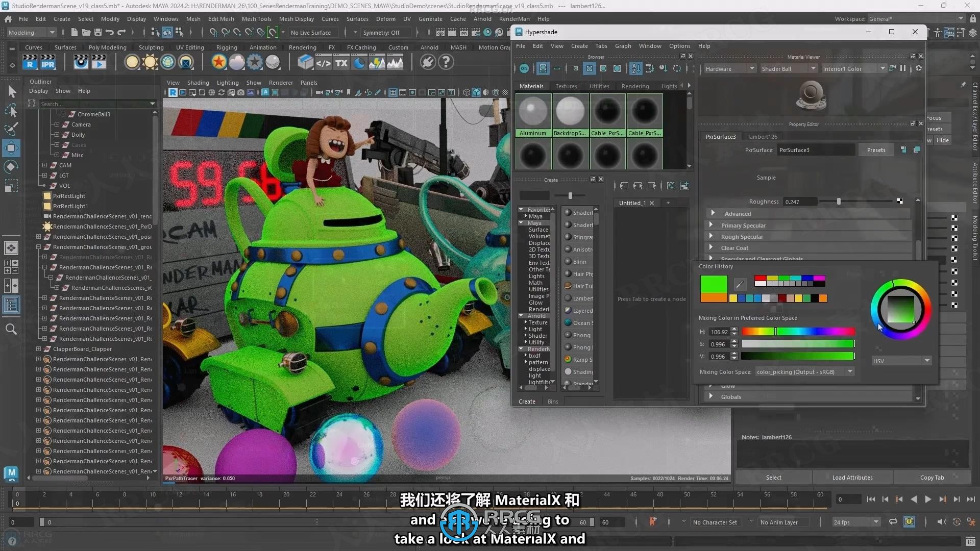Click Select button in Attribute Editor
Screen dimensions: 980x551
pyautogui.click(x=773, y=478)
